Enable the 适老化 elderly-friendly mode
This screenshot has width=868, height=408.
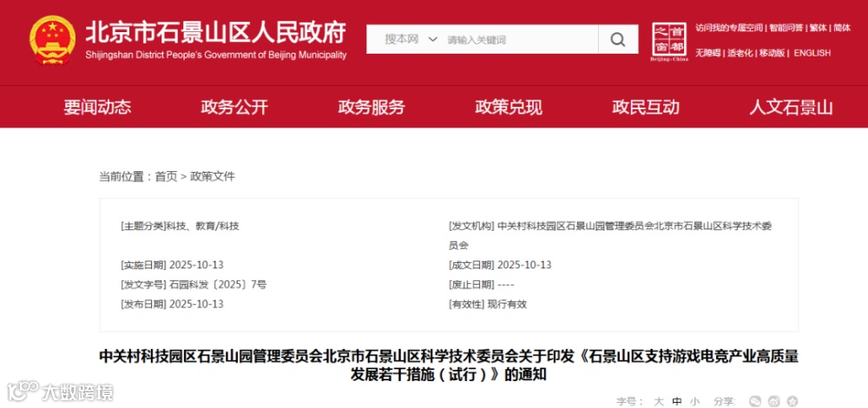[x=740, y=53]
